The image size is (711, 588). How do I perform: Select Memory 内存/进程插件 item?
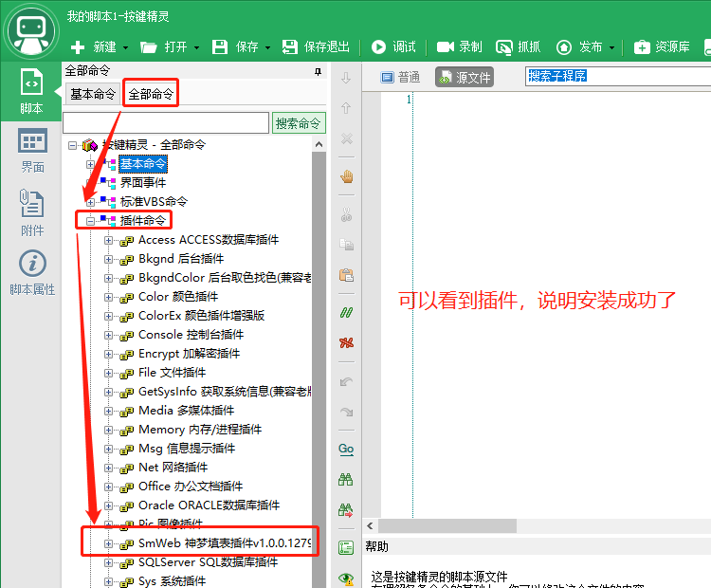pos(199,430)
